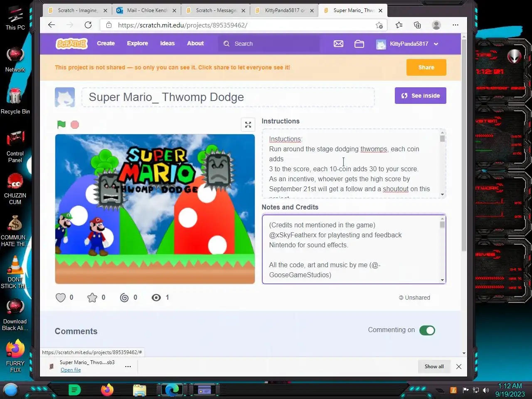Click the Start orb button
The image size is (532, 399).
tap(11, 390)
